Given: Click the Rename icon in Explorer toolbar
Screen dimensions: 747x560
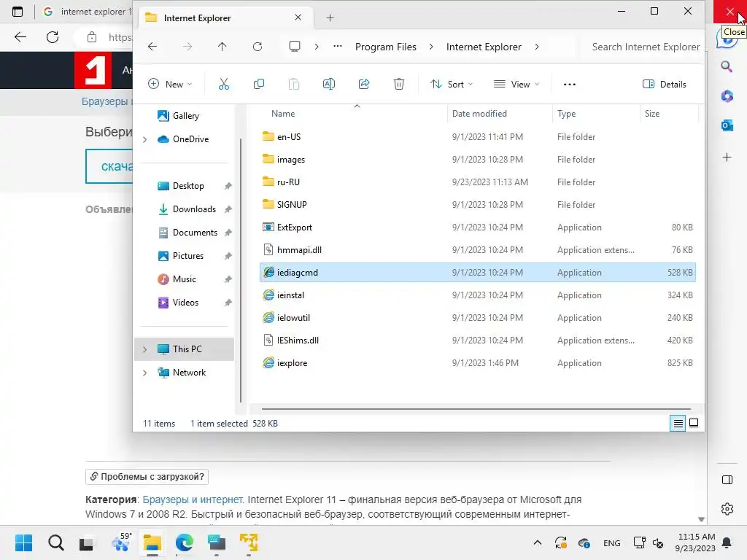Looking at the screenshot, I should 329,85.
